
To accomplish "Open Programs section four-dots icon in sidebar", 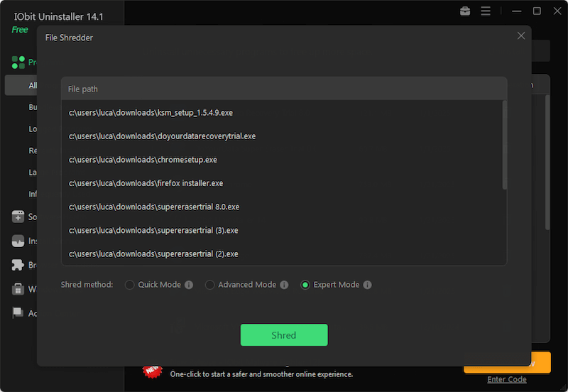I will pyautogui.click(x=18, y=62).
